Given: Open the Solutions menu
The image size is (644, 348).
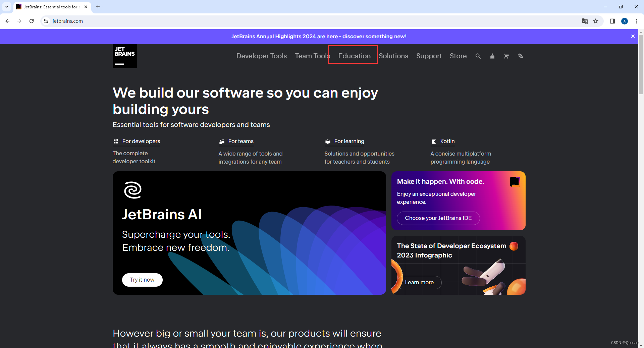Looking at the screenshot, I should (x=393, y=56).
